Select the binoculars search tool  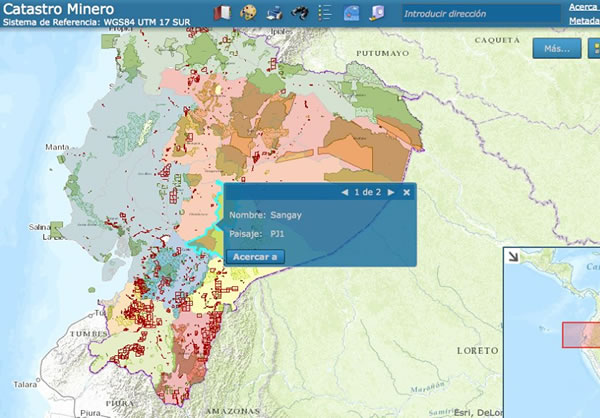(x=299, y=13)
